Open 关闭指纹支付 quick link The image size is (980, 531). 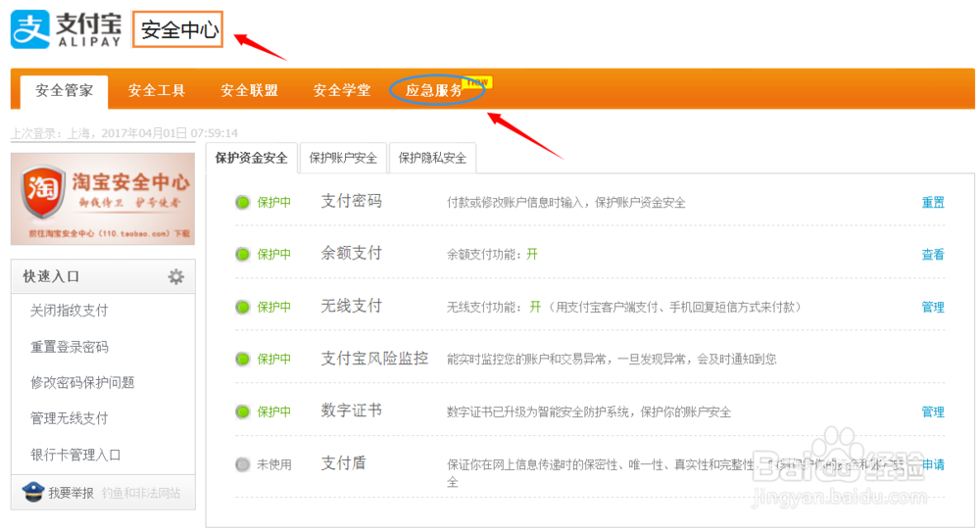[70, 311]
